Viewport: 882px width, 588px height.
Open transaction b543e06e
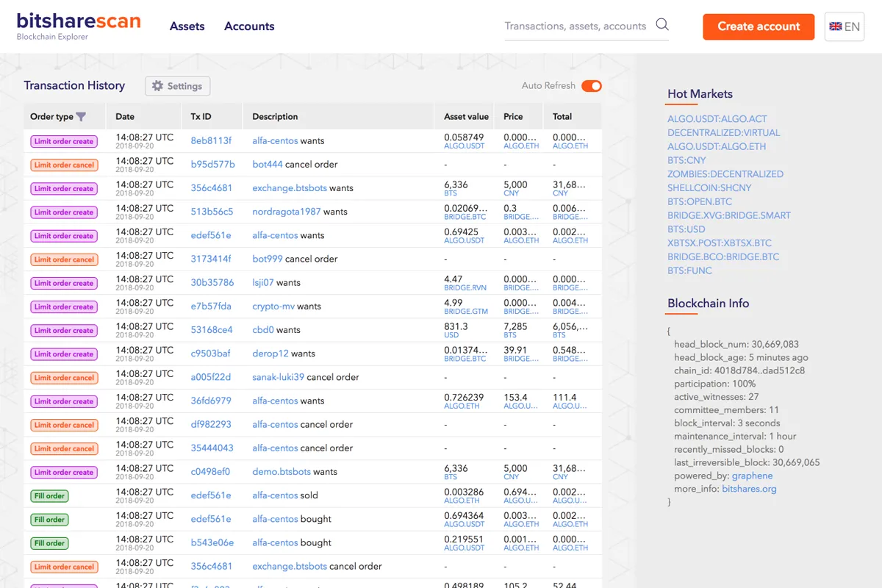point(211,542)
